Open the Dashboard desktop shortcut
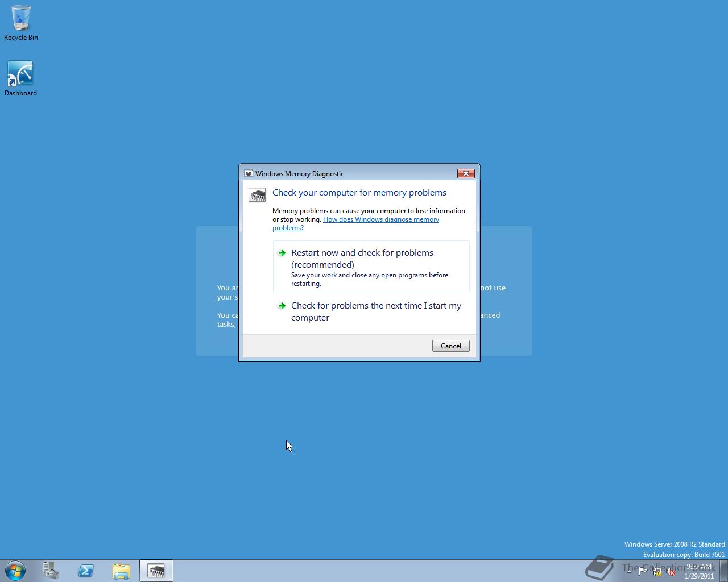The height and width of the screenshot is (582, 728). tap(20, 79)
